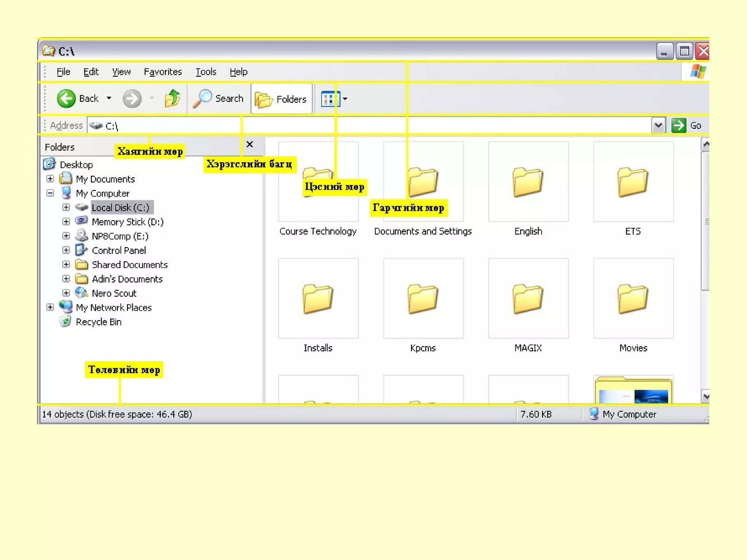Open Back button history dropdown arrow

(x=109, y=98)
